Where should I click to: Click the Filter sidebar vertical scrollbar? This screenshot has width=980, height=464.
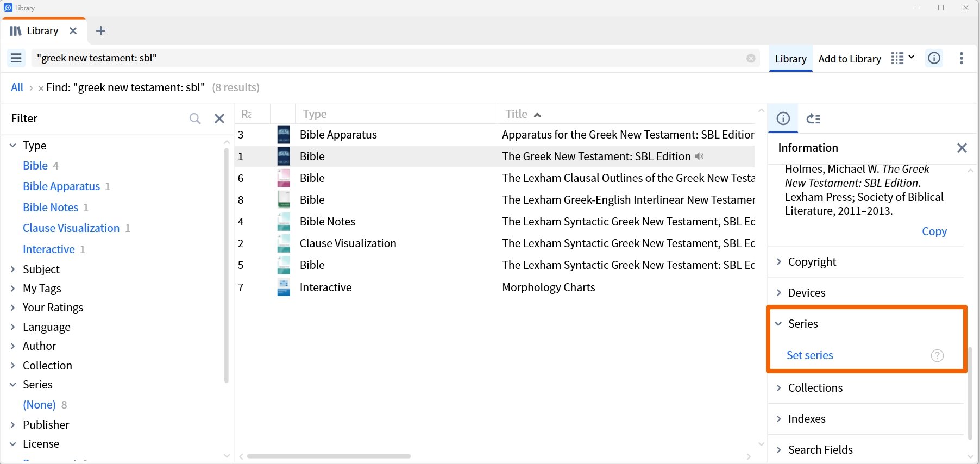point(227,265)
